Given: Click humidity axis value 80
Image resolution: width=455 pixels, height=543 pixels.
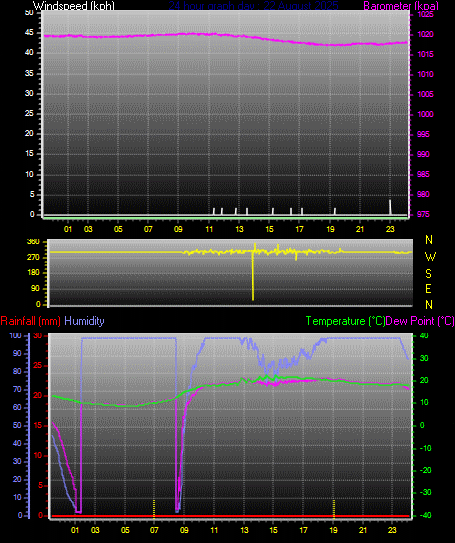Looking at the screenshot, I should [17, 372].
